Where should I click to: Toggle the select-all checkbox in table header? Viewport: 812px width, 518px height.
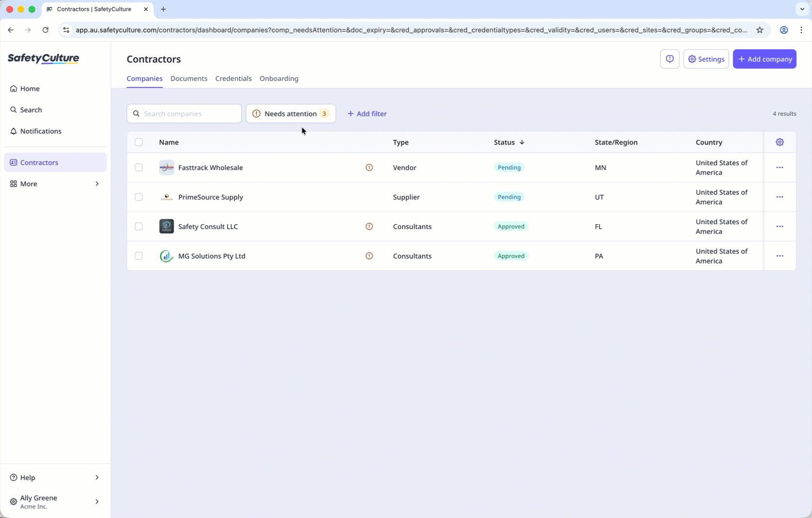139,142
